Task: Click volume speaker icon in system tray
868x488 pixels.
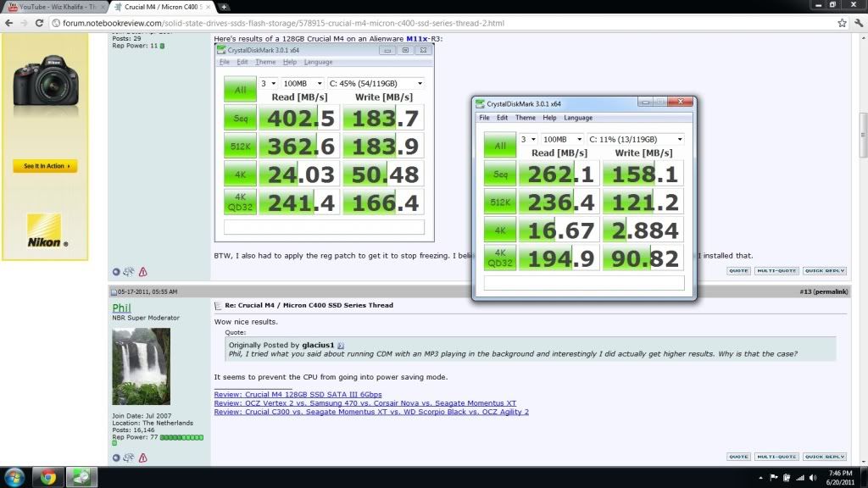Action: pos(813,478)
